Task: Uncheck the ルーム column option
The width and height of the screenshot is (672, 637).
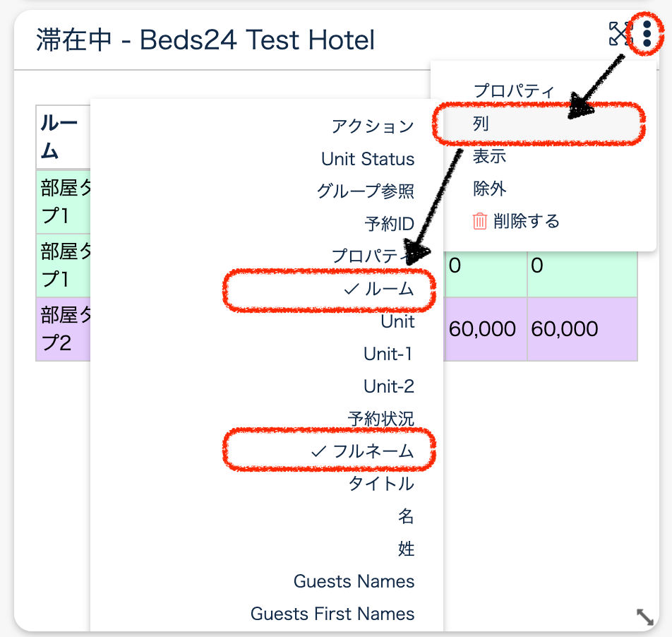Action: coord(380,289)
